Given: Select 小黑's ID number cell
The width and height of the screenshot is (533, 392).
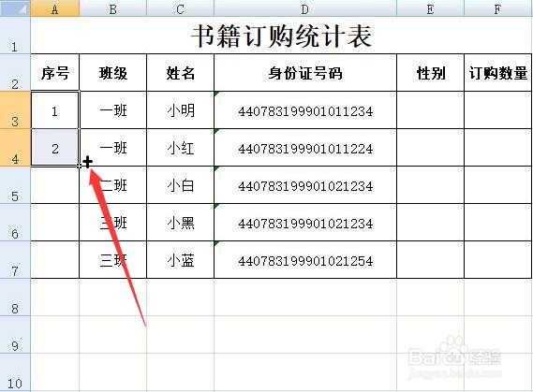Looking at the screenshot, I should [305, 223].
